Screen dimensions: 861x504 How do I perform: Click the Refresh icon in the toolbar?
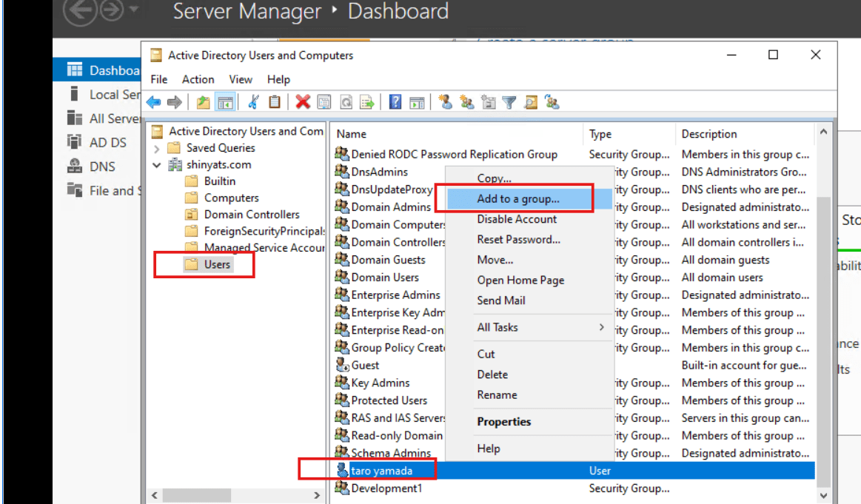pos(346,102)
